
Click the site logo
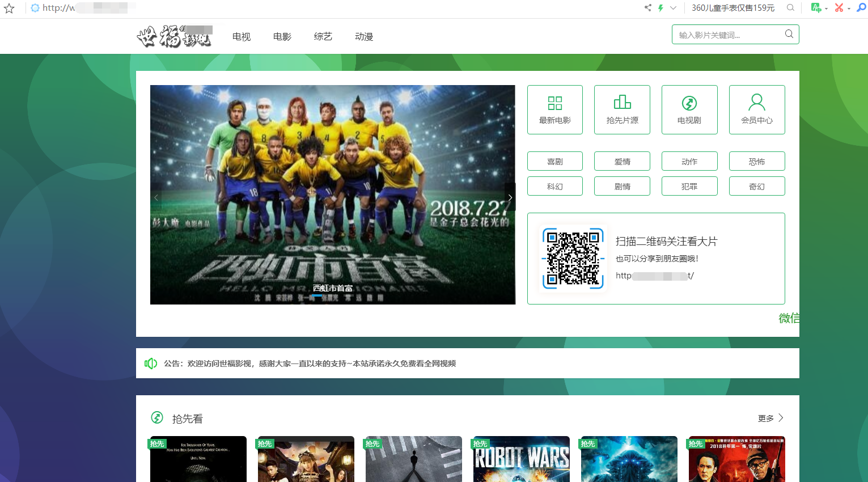pyautogui.click(x=175, y=36)
